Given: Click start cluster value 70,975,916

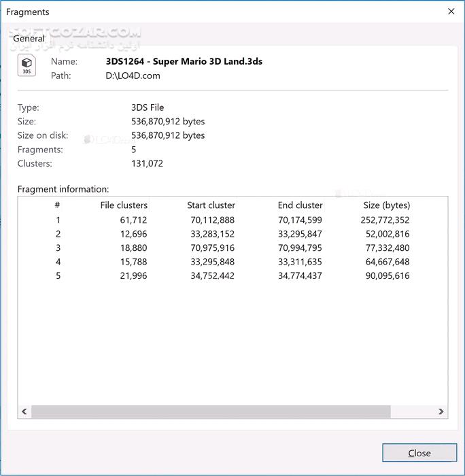Looking at the screenshot, I should pyautogui.click(x=213, y=248).
